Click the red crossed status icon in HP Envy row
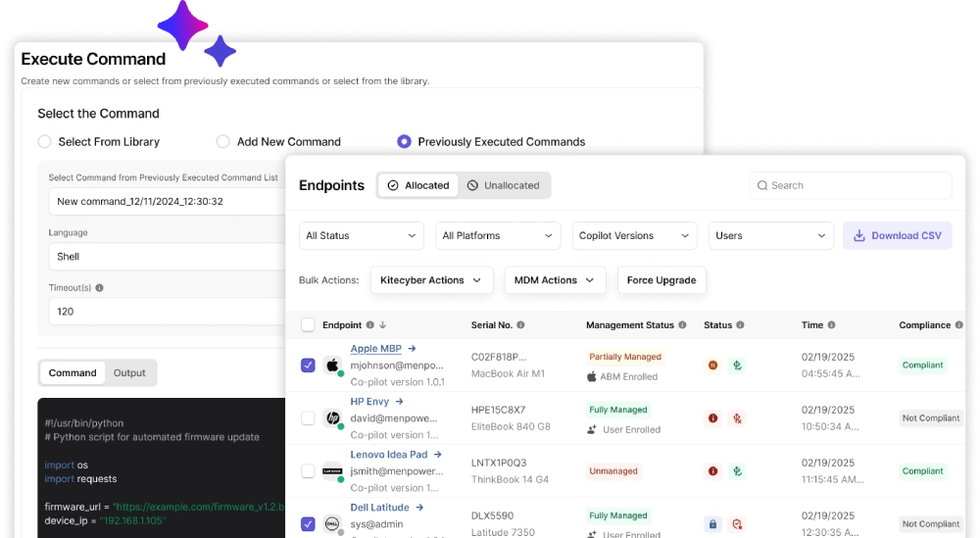The width and height of the screenshot is (980, 538). [x=738, y=418]
